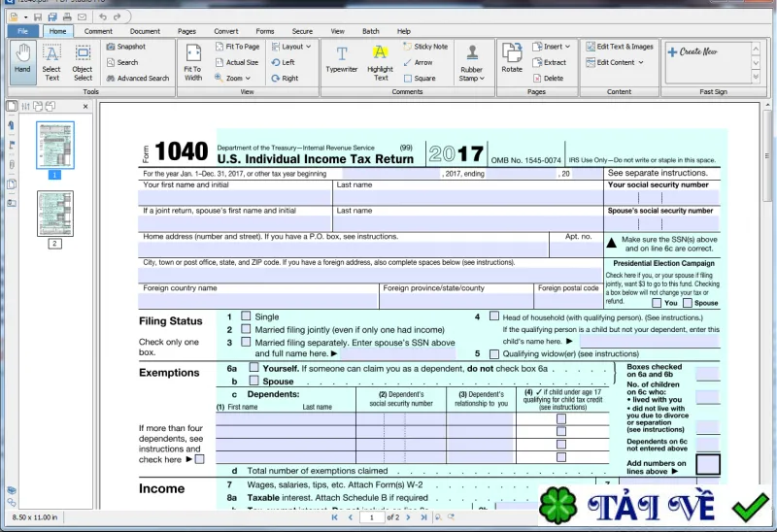Go to the next page arrow
The height and width of the screenshot is (532, 777).
tap(408, 517)
